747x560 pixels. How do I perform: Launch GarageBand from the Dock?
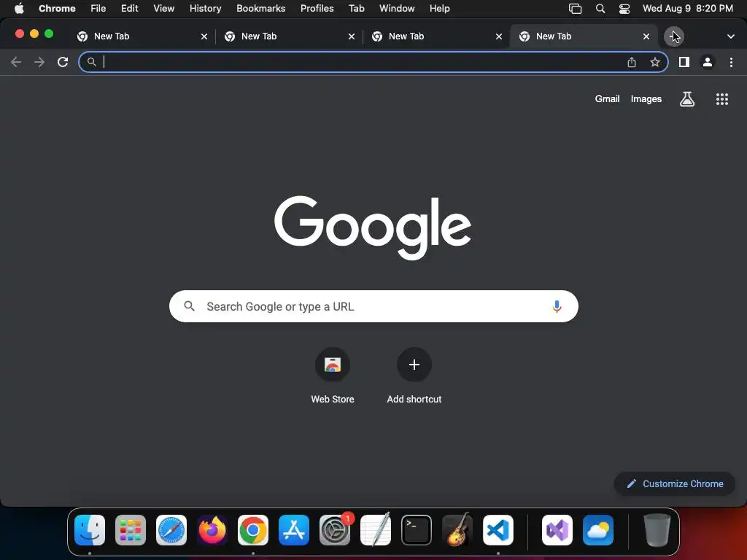(x=457, y=530)
